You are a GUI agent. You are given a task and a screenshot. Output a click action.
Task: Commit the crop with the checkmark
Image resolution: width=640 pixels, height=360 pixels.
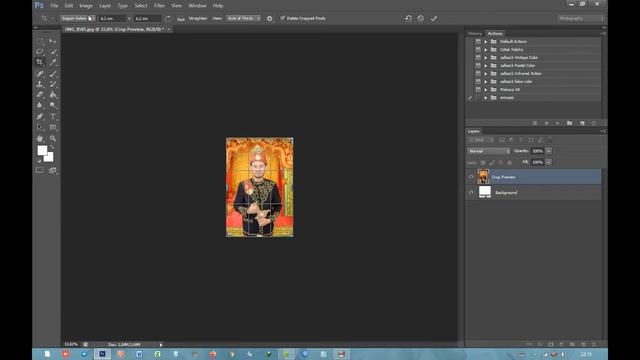(x=433, y=18)
